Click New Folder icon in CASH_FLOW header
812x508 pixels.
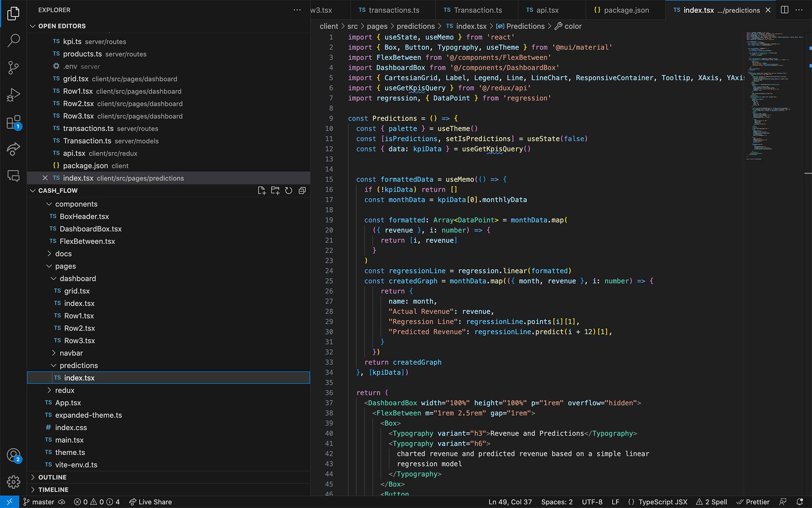point(275,191)
